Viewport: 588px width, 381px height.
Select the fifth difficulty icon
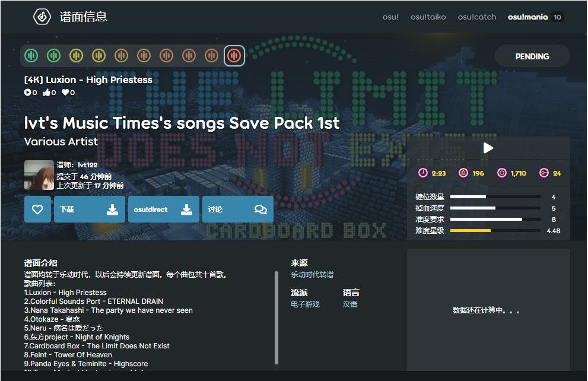point(121,56)
